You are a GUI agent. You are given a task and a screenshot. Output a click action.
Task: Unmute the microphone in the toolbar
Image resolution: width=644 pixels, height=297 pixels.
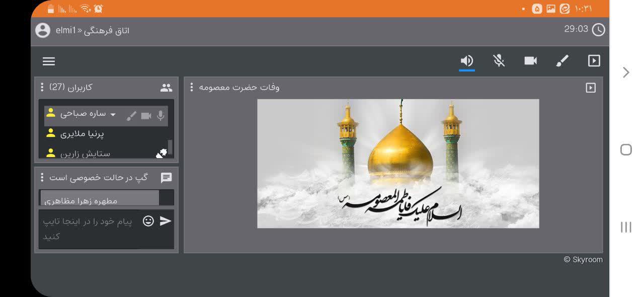[x=499, y=61]
